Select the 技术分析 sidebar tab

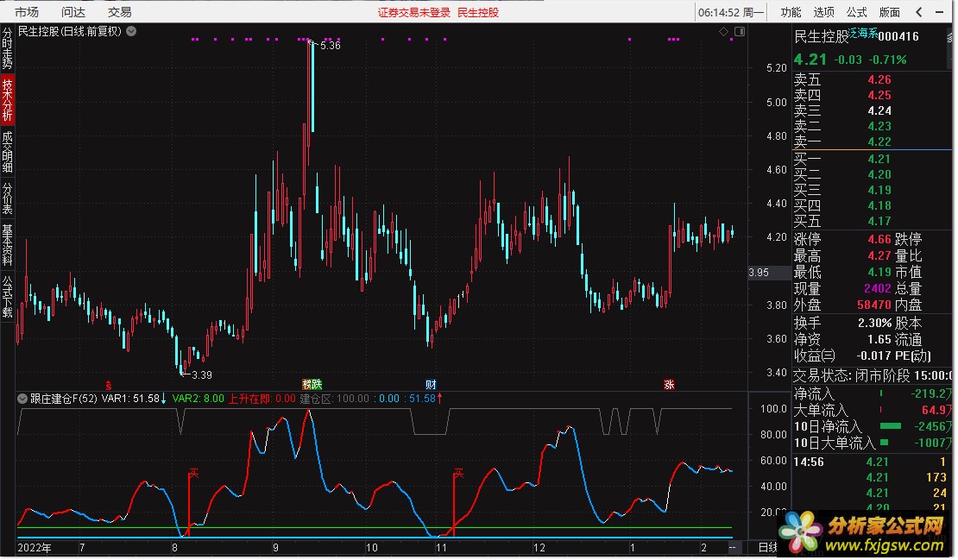(7, 99)
